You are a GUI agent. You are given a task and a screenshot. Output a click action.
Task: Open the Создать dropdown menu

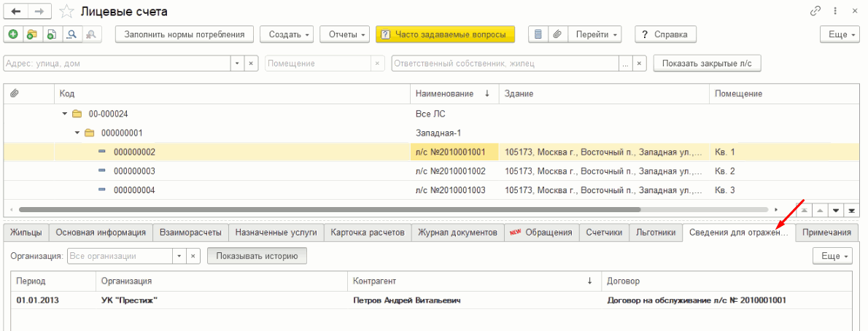coord(290,34)
